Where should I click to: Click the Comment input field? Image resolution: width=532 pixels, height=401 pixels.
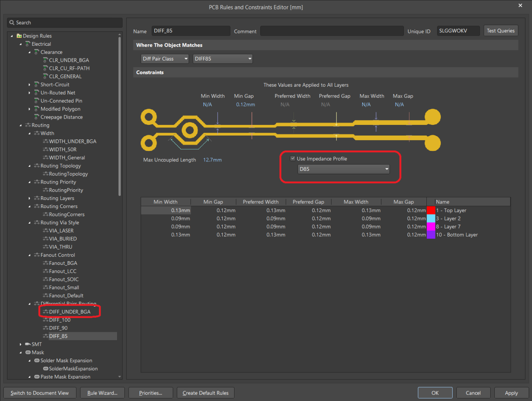tap(331, 31)
